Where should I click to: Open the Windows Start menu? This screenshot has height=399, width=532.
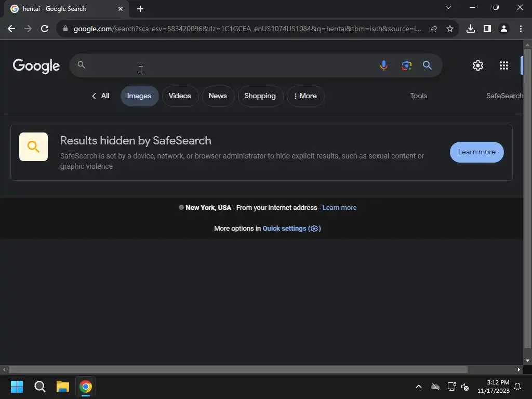(17, 387)
